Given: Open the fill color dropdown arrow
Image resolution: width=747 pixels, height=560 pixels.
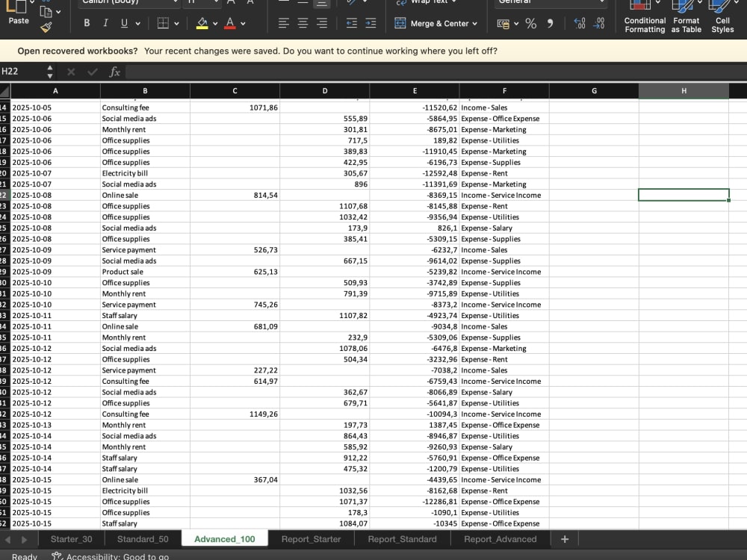Looking at the screenshot, I should coord(215,23).
